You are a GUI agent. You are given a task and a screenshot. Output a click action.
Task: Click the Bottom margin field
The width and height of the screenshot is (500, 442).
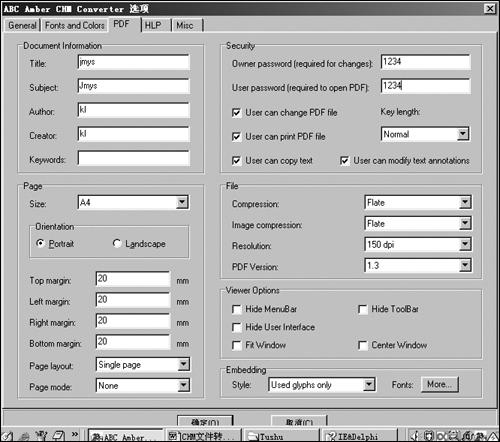[133, 342]
